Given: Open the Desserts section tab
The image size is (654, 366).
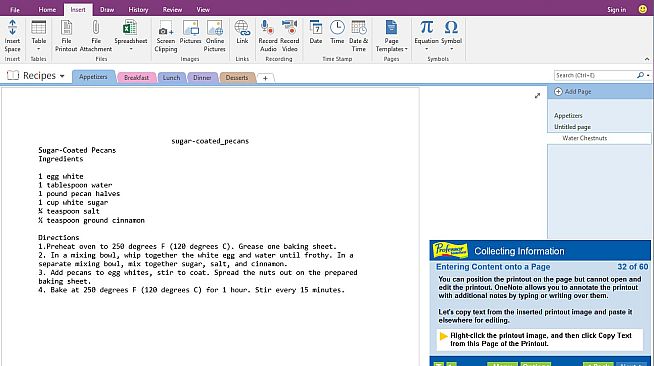Looking at the screenshot, I should pos(237,78).
